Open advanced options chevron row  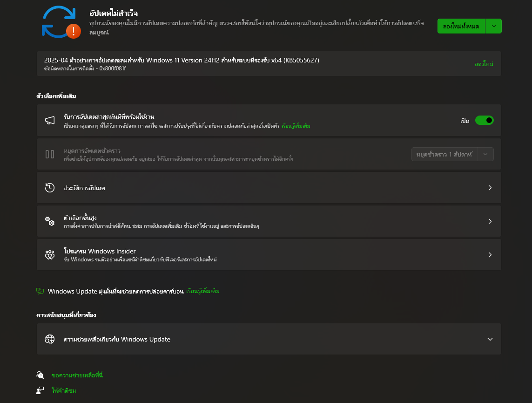click(x=490, y=221)
